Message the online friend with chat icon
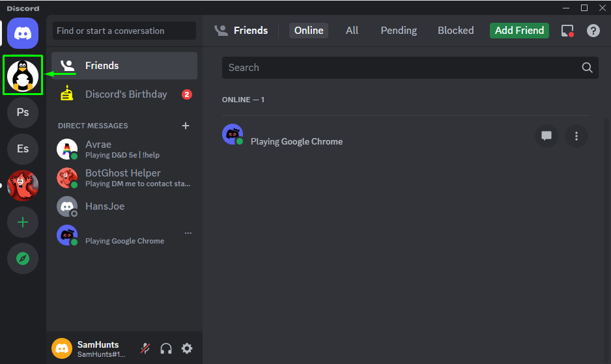Screen dimensions: 611x364 [547, 136]
